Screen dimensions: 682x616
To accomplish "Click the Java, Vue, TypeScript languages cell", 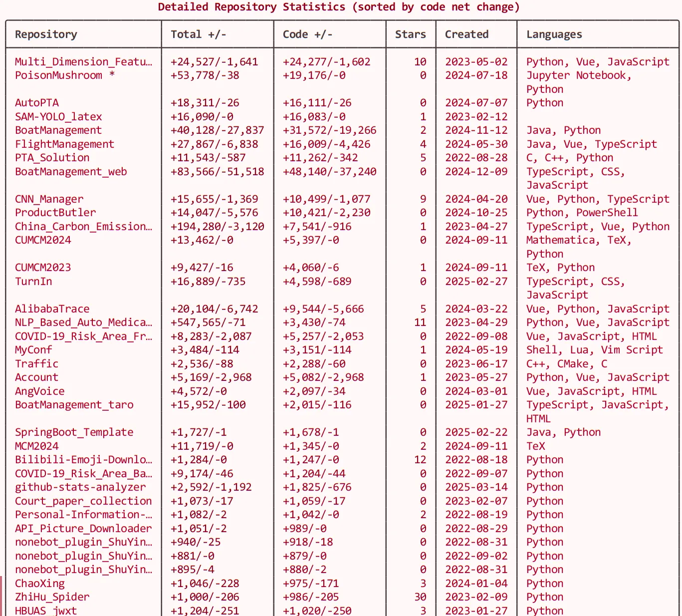I will coord(592,144).
